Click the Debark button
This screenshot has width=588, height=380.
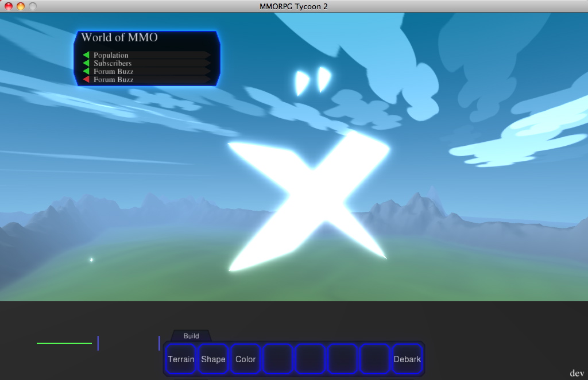[x=407, y=359]
